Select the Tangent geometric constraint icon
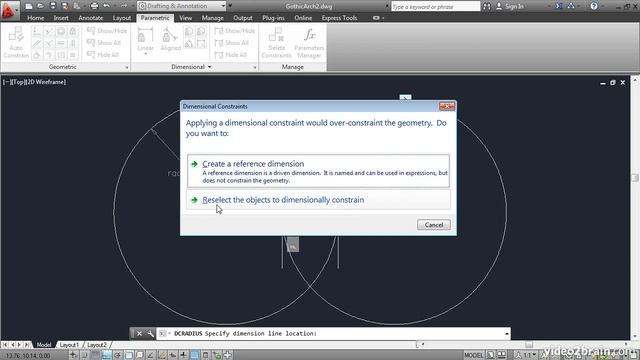The image size is (640, 360). [x=36, y=55]
